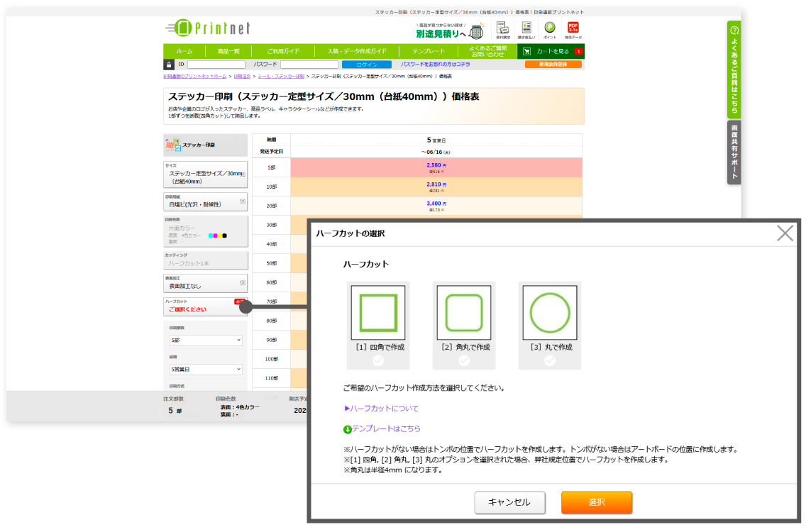Click the ステッカー印刷 category icon

point(172,145)
